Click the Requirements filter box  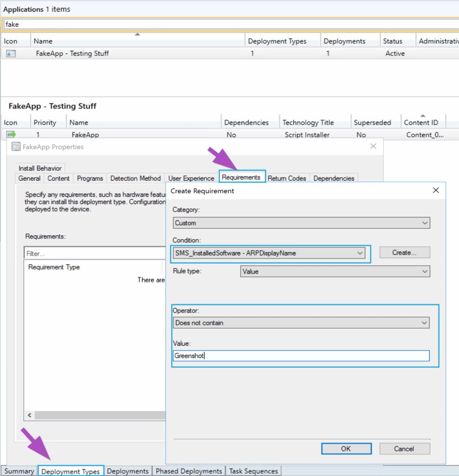93,252
